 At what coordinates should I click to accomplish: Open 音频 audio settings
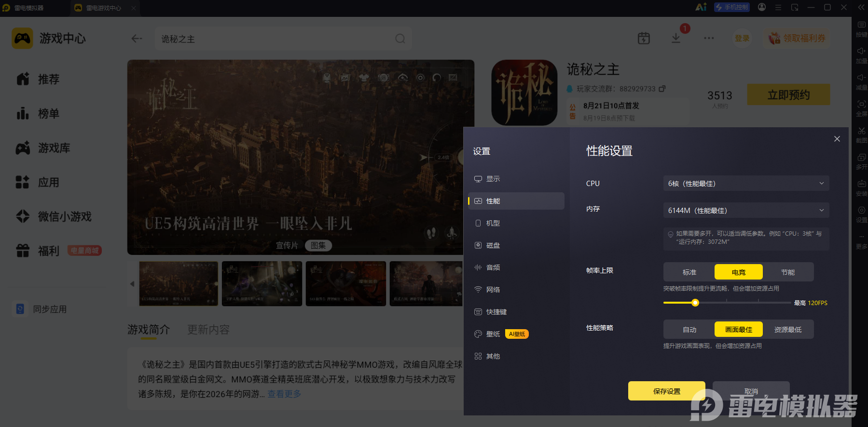tap(516, 267)
